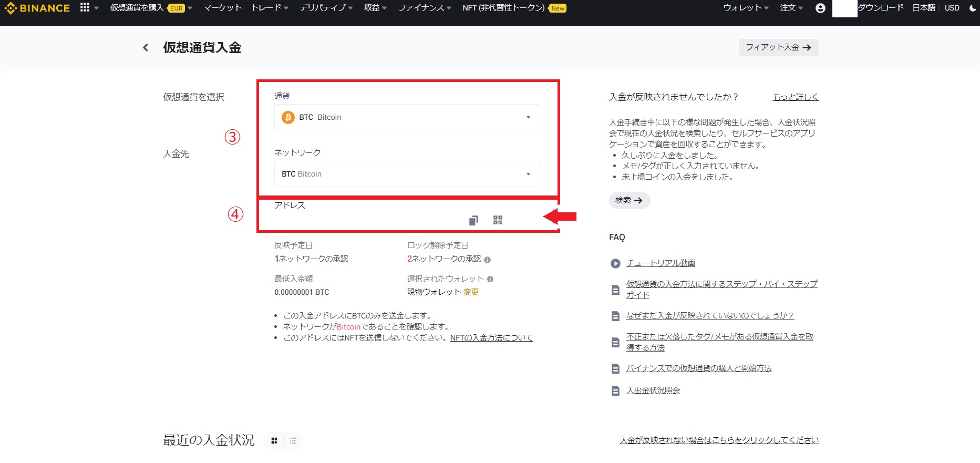Open the 通貨 BTC Bitcoin dropdown
Image resolution: width=980 pixels, height=463 pixels.
407,117
